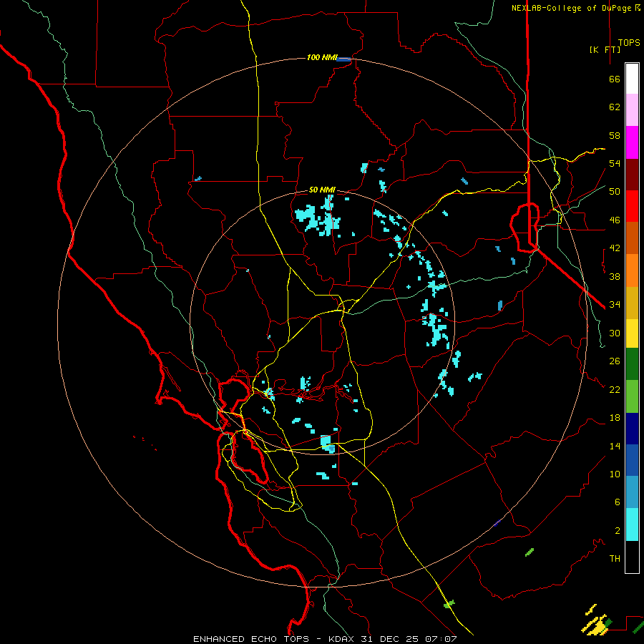Pick the light green legend swatch
The width and height of the screenshot is (644, 644).
pos(632,396)
